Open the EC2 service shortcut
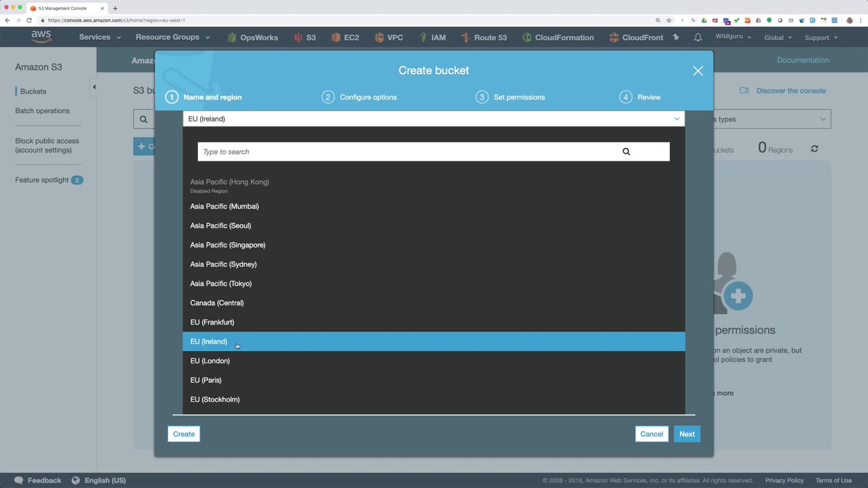Viewport: 868px width, 488px height. [345, 37]
